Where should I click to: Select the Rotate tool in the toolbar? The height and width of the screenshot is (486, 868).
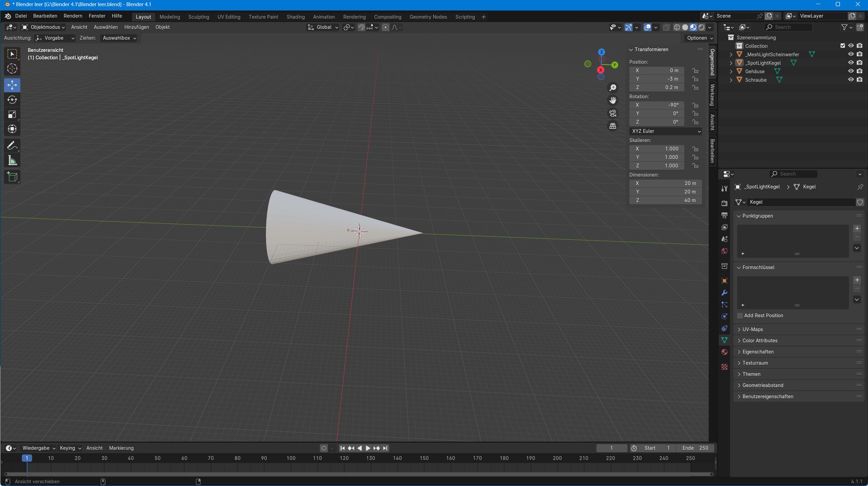12,100
